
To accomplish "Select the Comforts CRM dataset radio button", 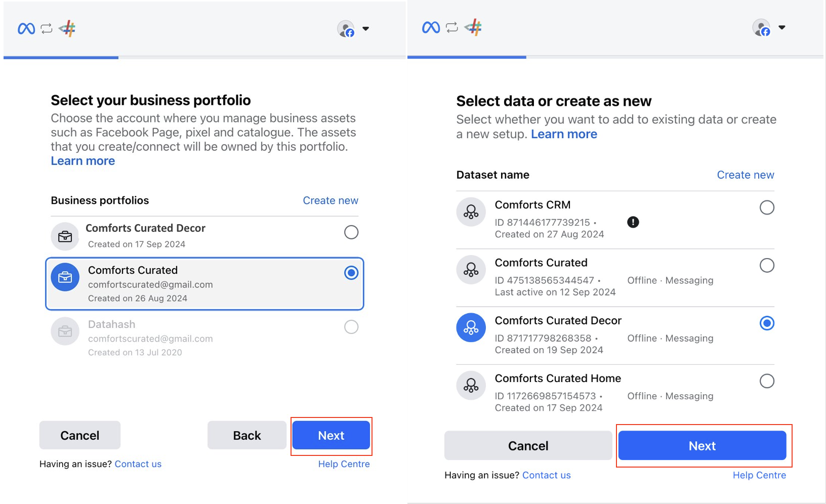I will coord(767,207).
